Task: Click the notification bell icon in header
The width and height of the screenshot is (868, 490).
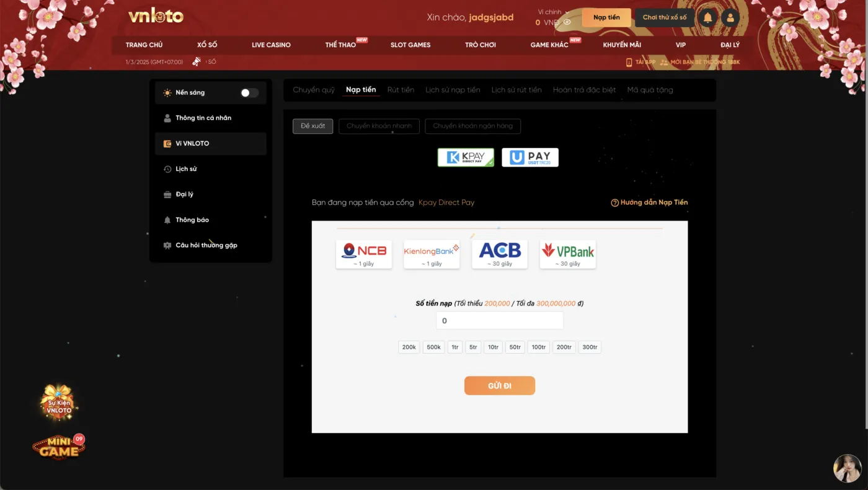Action: 707,17
